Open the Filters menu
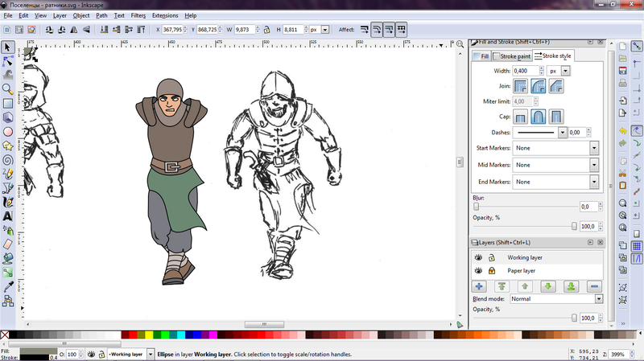Viewport: 644px width, 361px height. pos(138,15)
